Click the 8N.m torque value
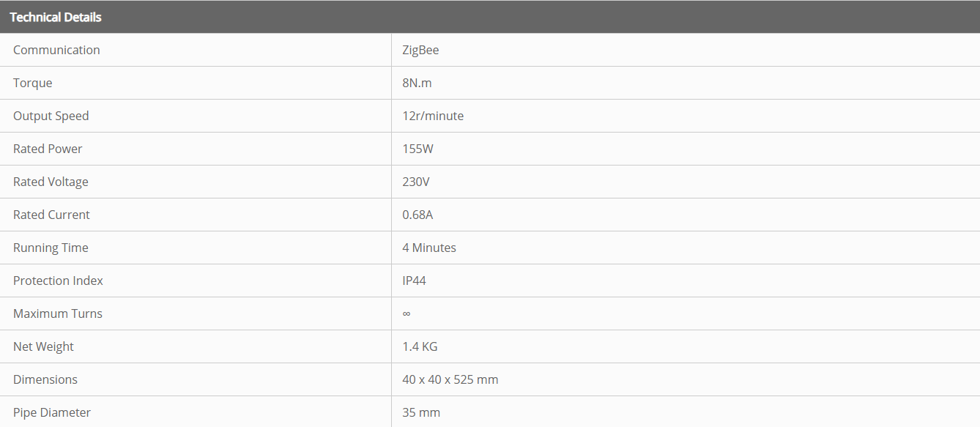The width and height of the screenshot is (980, 427). 417,83
